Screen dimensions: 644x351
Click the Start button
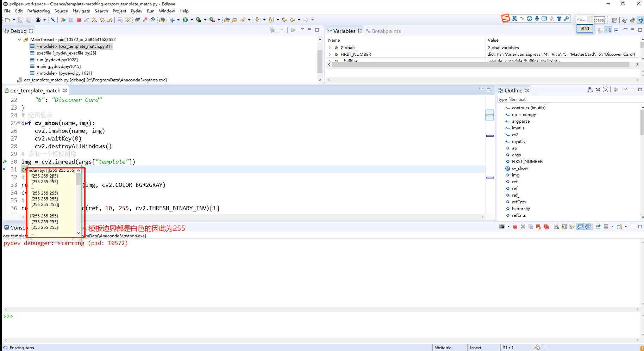point(585,29)
